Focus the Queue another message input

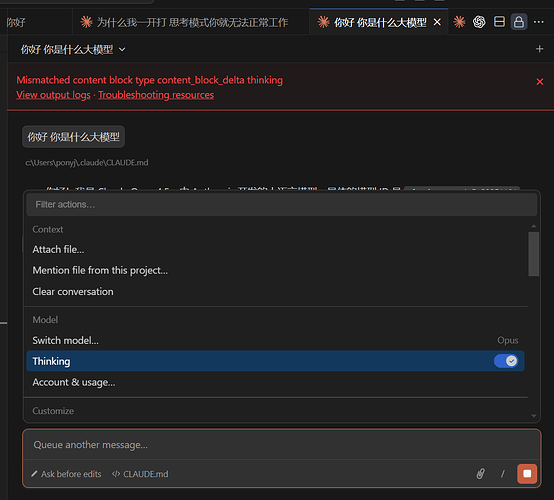point(282,445)
